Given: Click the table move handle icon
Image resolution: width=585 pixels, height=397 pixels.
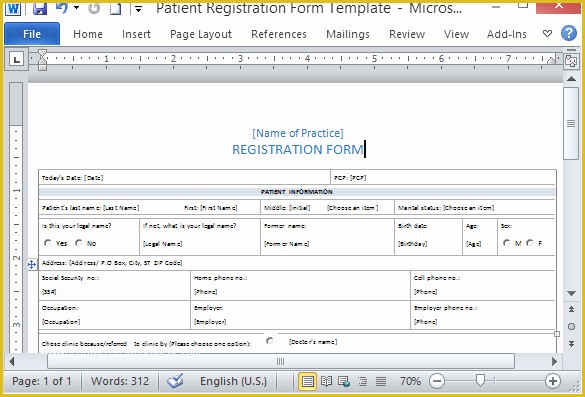Looking at the screenshot, I should (32, 265).
